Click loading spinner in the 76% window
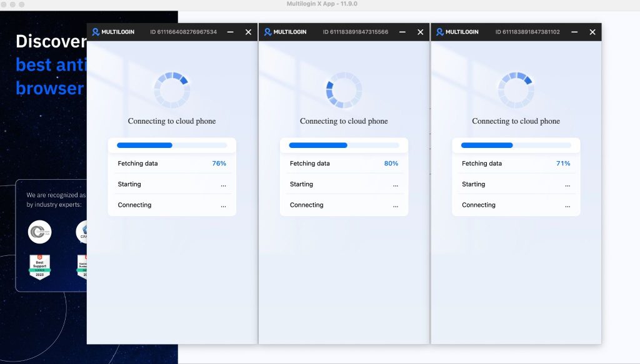This screenshot has width=640, height=364. click(172, 90)
